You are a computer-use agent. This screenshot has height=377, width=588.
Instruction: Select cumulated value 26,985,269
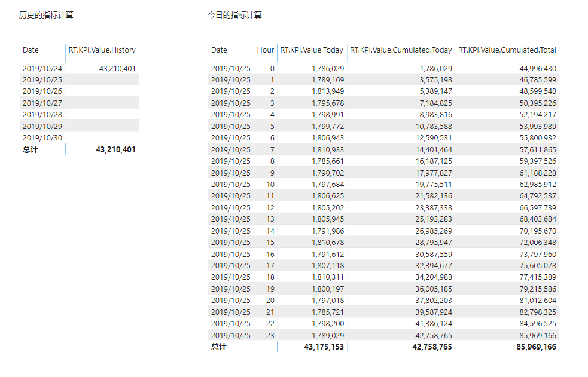click(434, 231)
